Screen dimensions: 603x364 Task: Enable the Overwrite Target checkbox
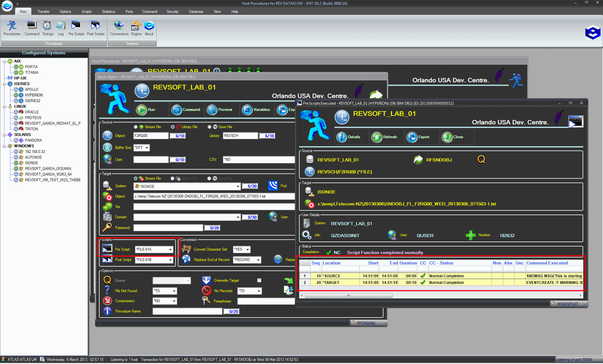pyautogui.click(x=259, y=280)
